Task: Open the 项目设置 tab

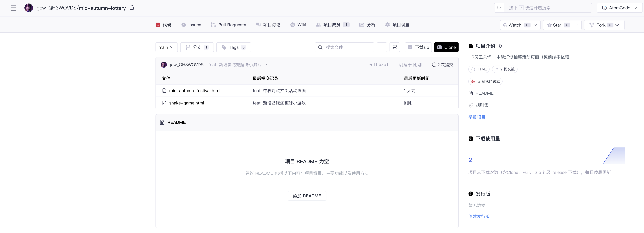Action: (397, 25)
